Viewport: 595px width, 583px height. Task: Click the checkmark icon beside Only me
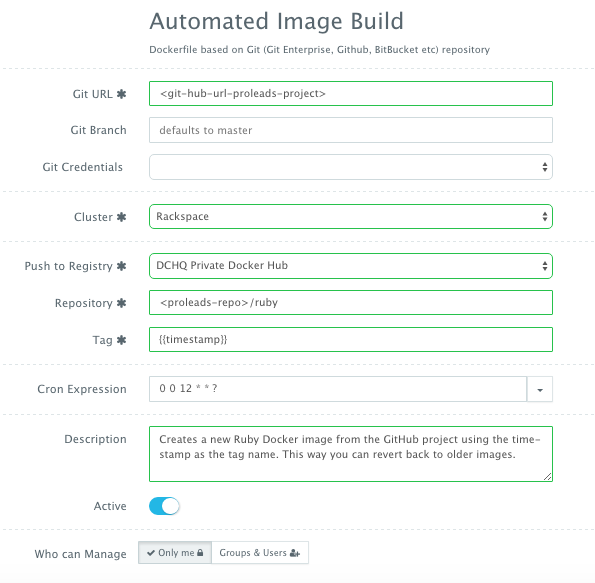pyautogui.click(x=151, y=553)
